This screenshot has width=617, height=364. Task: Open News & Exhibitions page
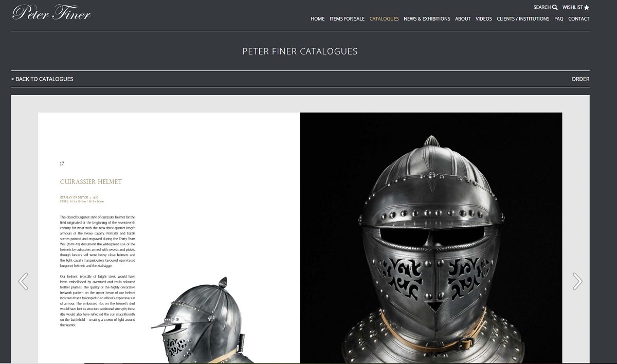[x=427, y=19]
